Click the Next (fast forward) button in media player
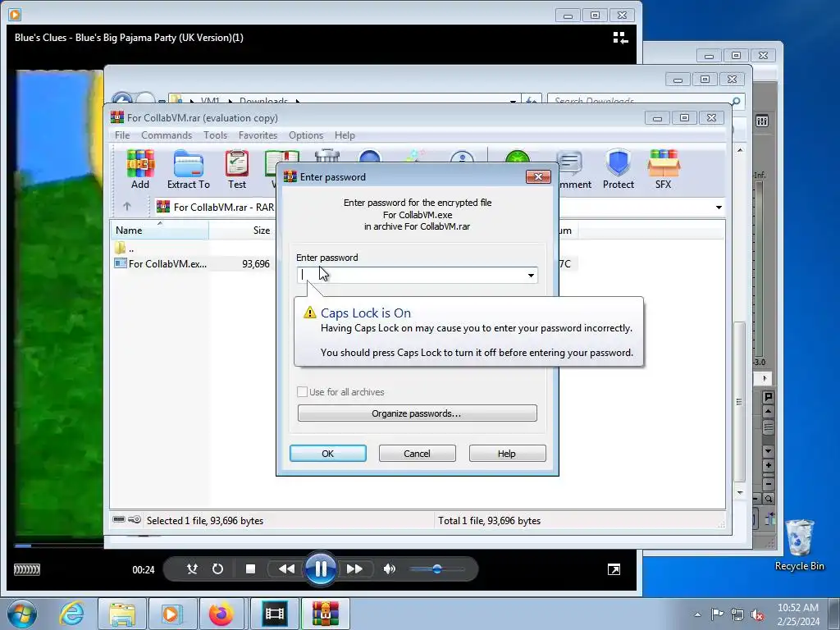Viewport: 840px width, 630px height. coord(354,569)
